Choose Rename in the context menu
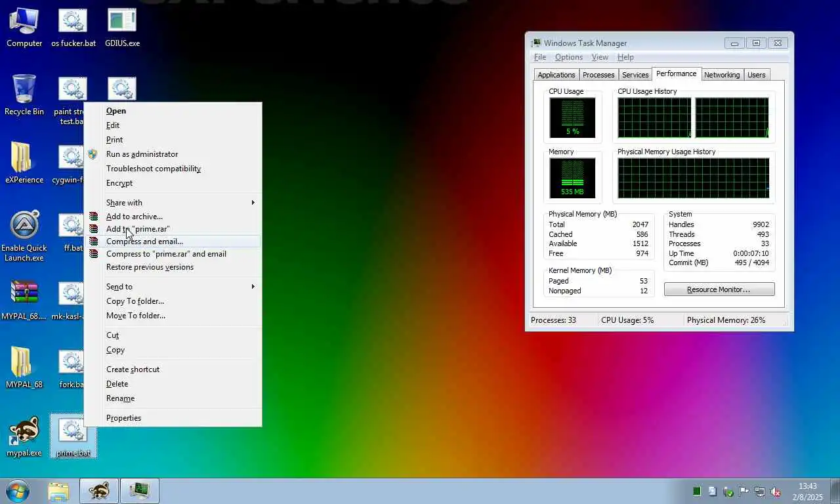The image size is (840, 504). point(173,398)
